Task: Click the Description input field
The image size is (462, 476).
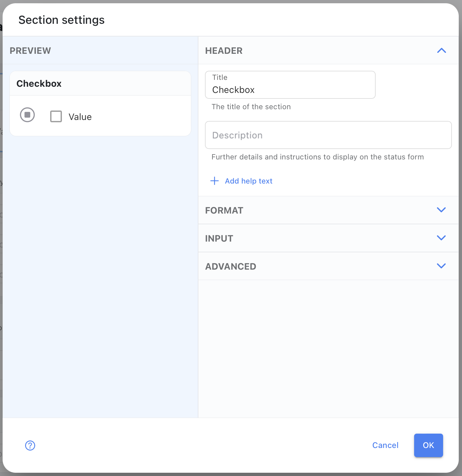Action: click(328, 135)
